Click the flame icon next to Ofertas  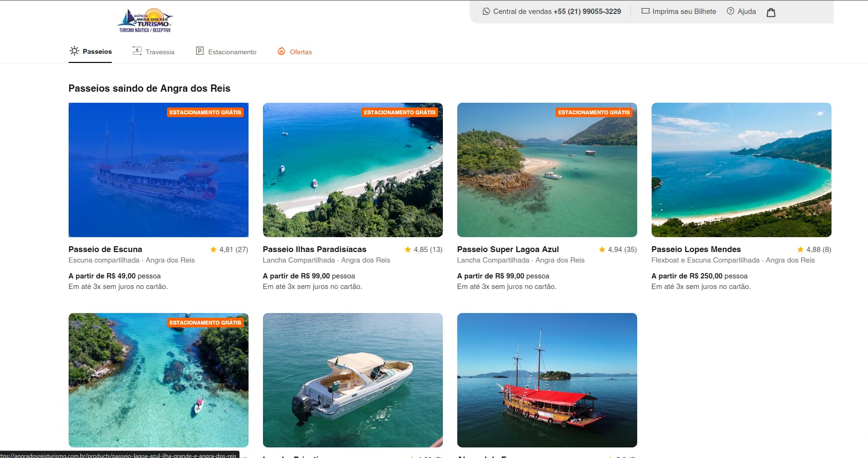[x=282, y=51]
